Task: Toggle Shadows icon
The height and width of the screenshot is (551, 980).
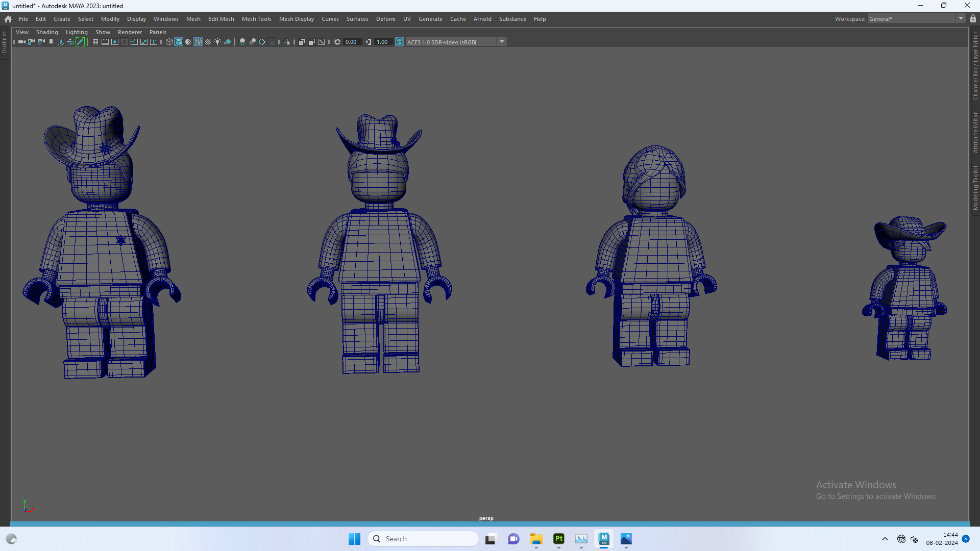Action: tap(227, 42)
